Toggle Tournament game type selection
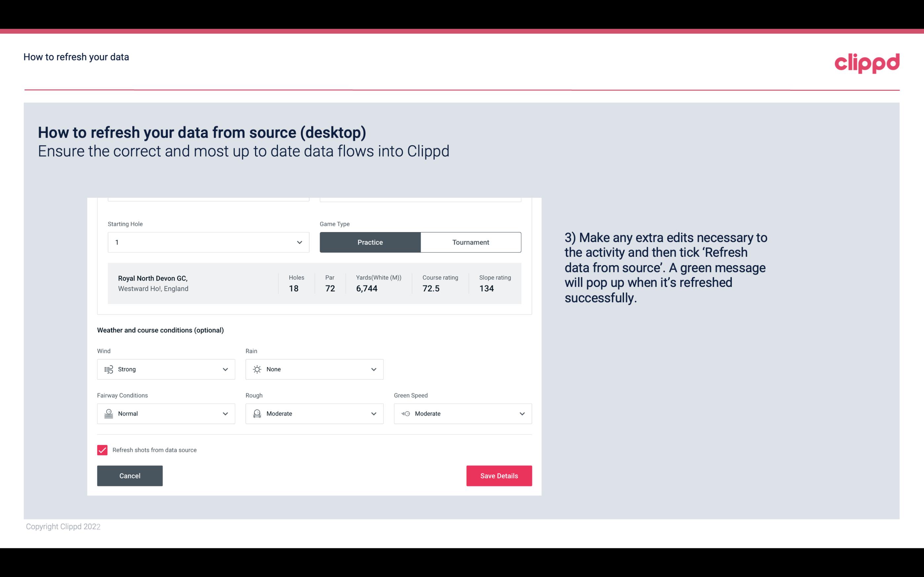Viewport: 924px width, 577px height. click(x=470, y=242)
